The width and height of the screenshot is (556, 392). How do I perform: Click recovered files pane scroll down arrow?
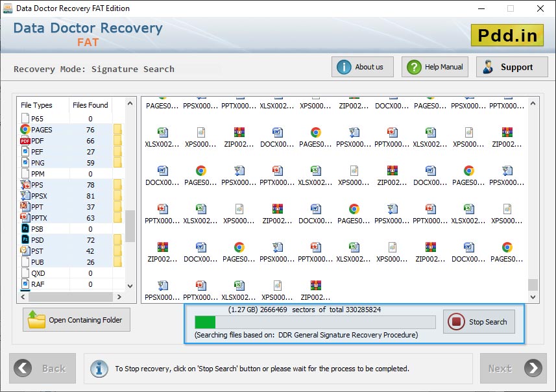click(533, 297)
